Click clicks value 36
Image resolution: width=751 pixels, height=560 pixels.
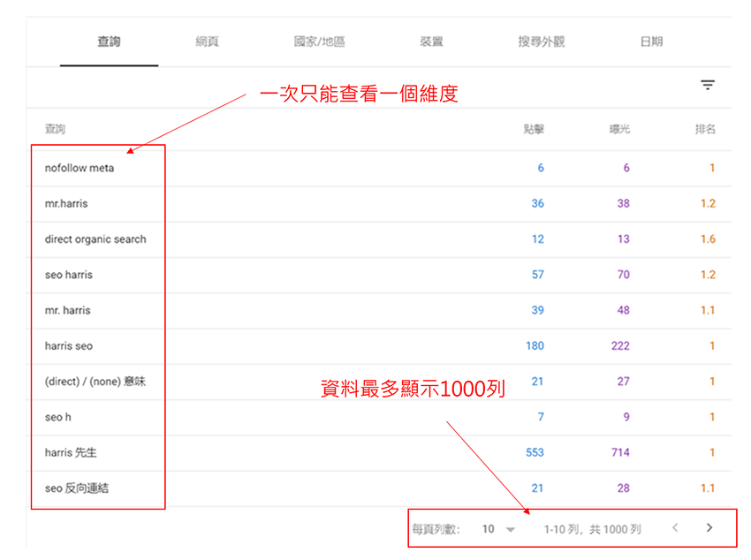point(538,203)
